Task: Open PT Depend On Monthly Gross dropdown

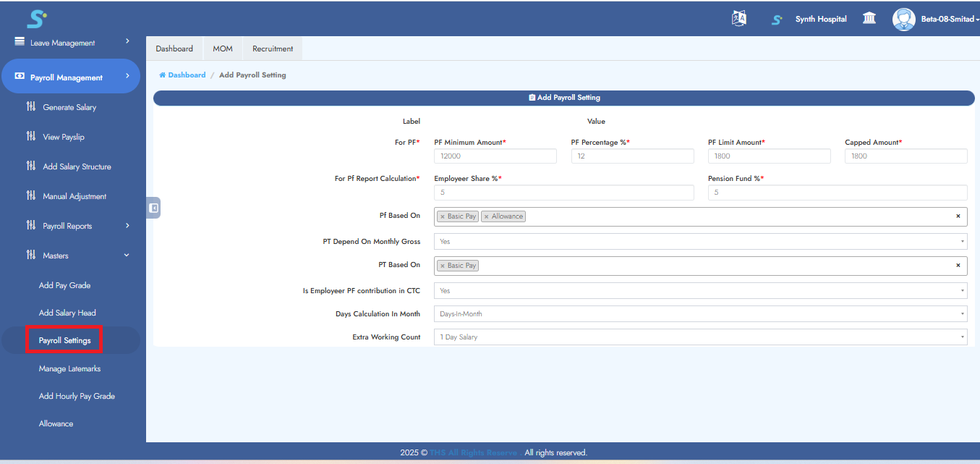Action: tap(700, 242)
